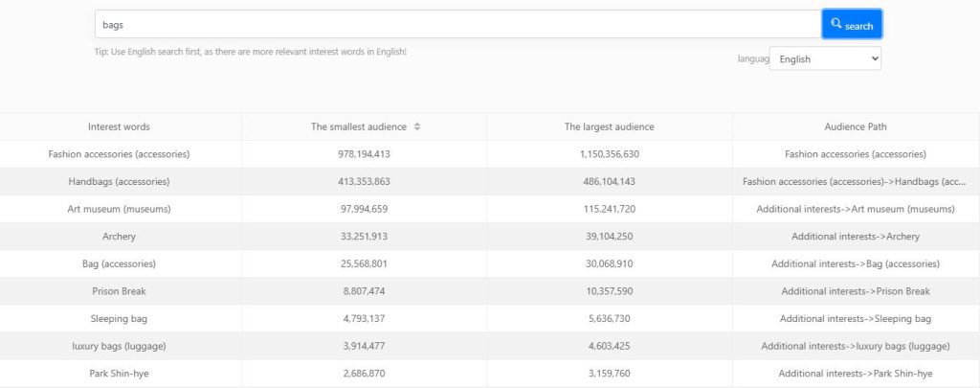Screen dimensions: 980x388
Task: Click largest audience value 486,104,143
Action: 609,181
